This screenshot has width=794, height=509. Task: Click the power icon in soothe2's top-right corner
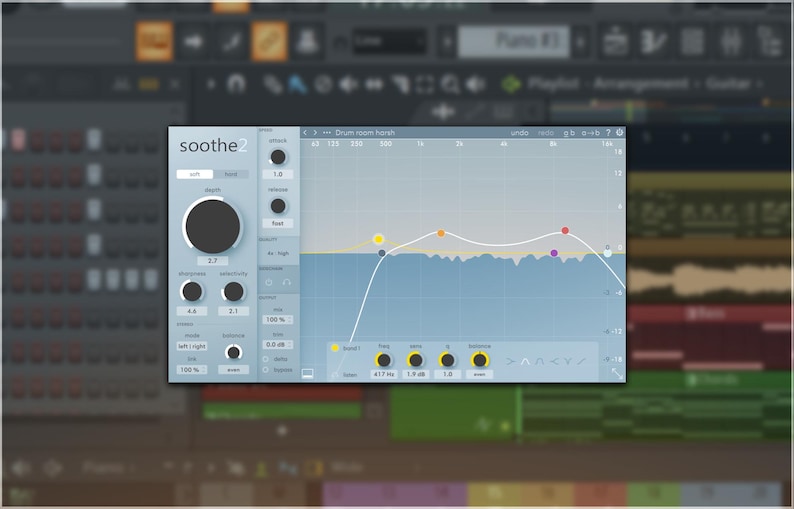pyautogui.click(x=619, y=133)
